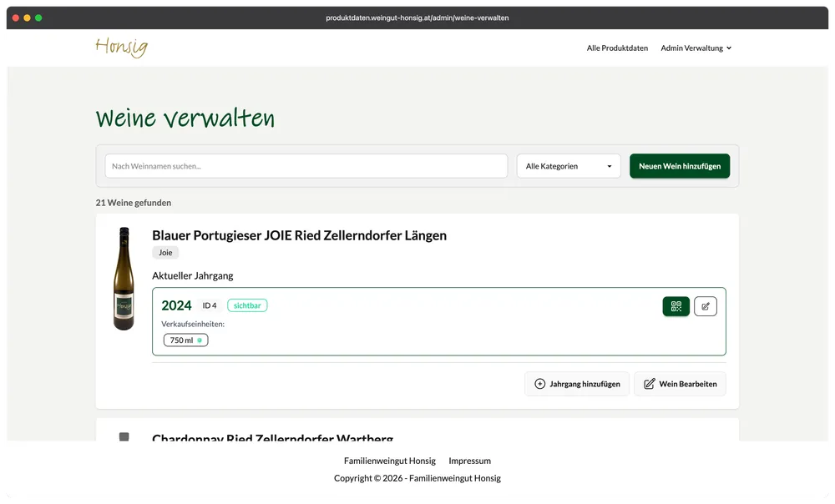
Task: Maximize the window with green button
Action: [x=38, y=18]
